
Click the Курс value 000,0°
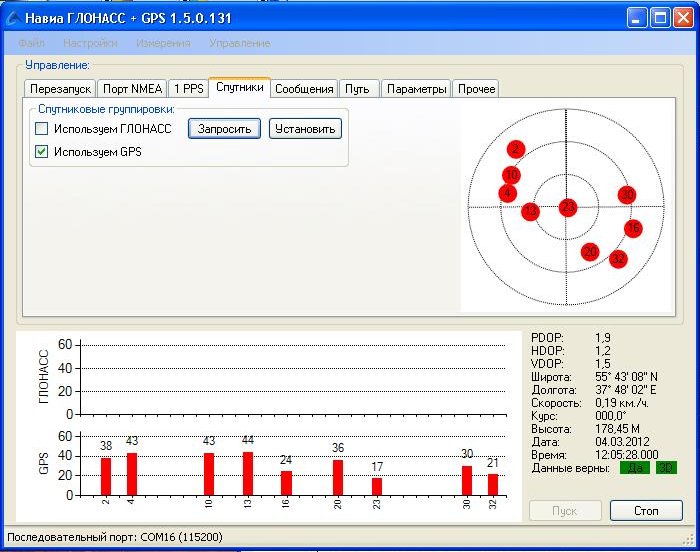pyautogui.click(x=610, y=416)
